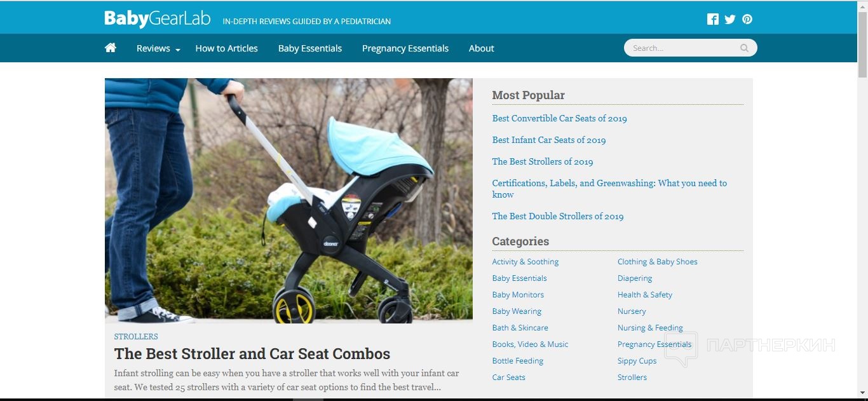
Task: Select the Baby Monitors category
Action: (x=519, y=295)
